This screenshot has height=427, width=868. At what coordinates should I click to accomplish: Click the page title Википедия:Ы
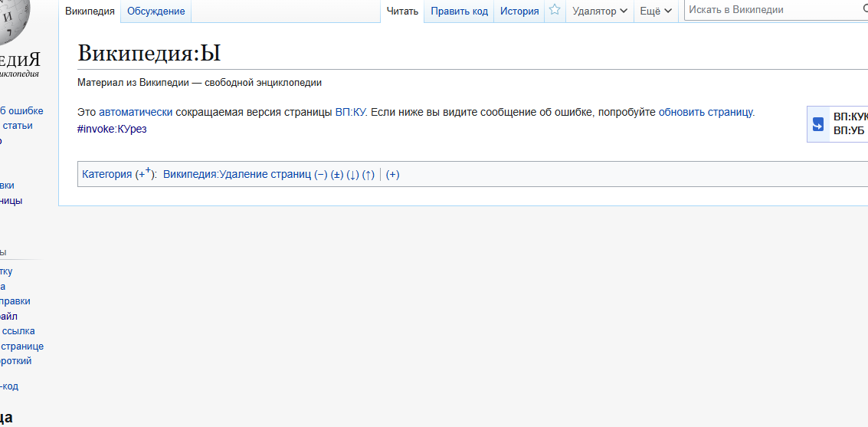point(149,53)
